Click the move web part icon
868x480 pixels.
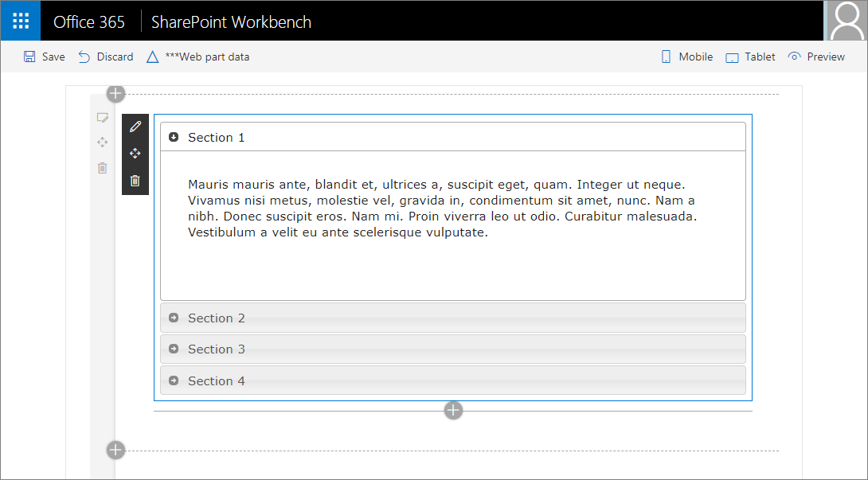tap(135, 153)
